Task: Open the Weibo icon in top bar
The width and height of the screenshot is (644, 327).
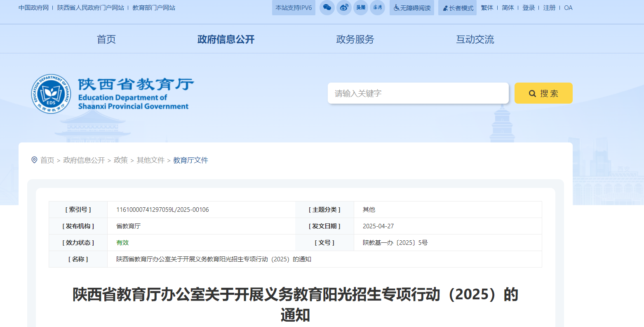Action: click(x=344, y=7)
